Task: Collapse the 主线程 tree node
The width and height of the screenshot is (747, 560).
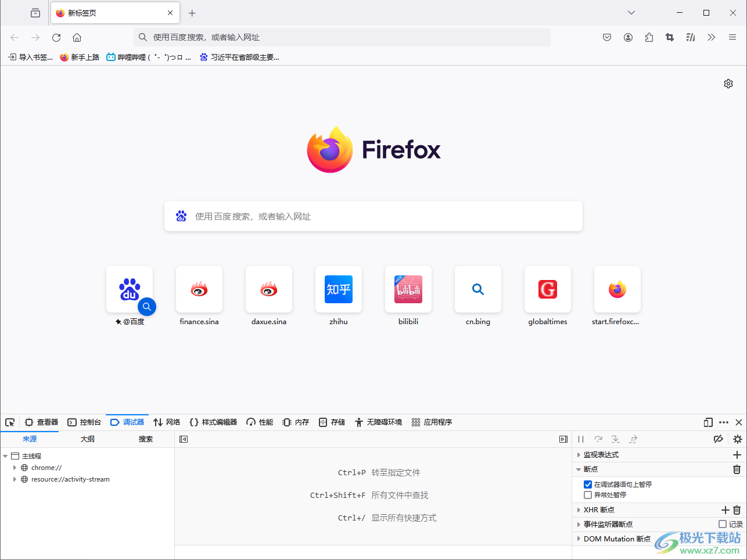Action: coord(5,456)
